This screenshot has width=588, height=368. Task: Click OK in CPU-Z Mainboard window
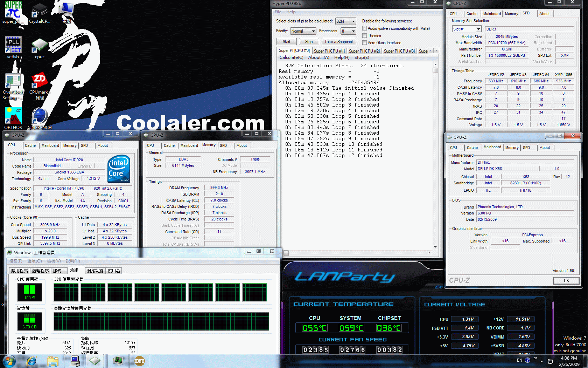point(566,280)
